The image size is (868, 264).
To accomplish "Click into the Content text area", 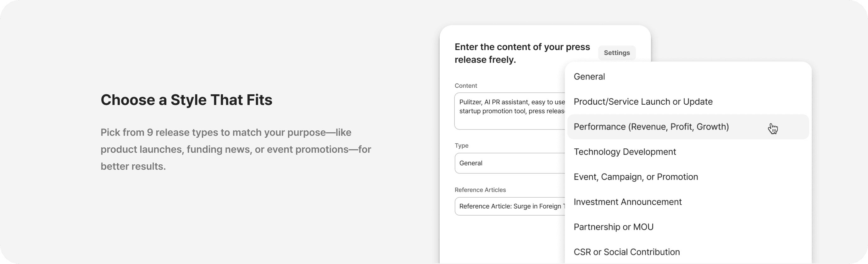I will [509, 111].
